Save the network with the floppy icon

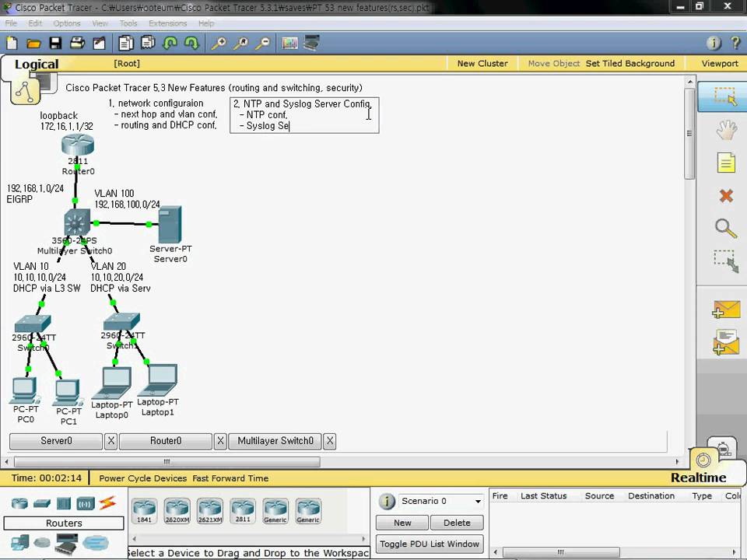(x=55, y=44)
